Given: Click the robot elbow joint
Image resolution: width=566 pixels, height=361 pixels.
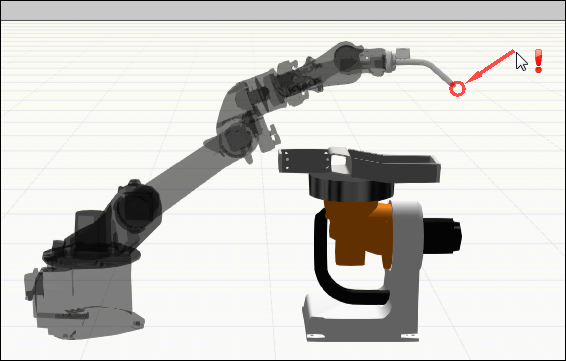Looking at the screenshot, I should coord(236,139).
